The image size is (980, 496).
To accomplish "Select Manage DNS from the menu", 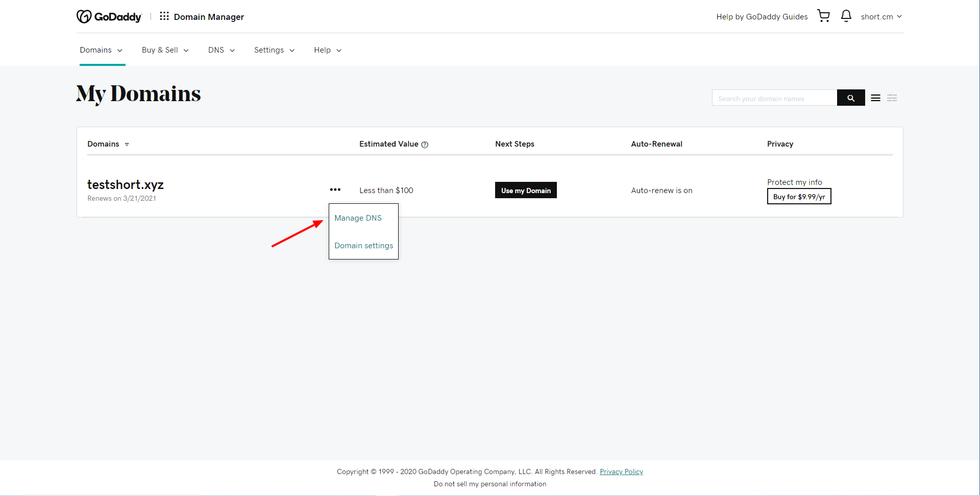I will (x=358, y=218).
